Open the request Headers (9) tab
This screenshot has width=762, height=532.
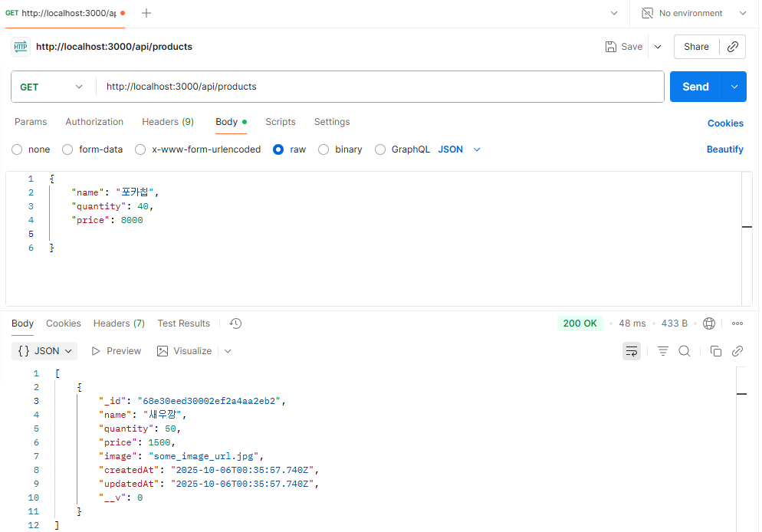tap(168, 122)
